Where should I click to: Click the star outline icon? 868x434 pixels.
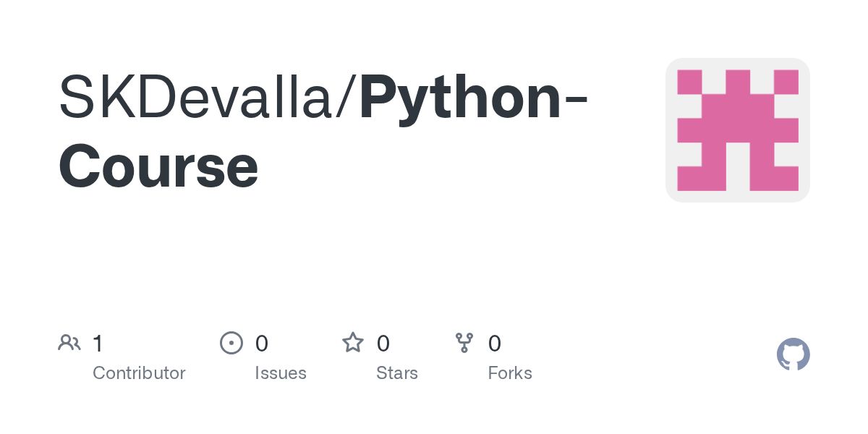click(x=353, y=342)
